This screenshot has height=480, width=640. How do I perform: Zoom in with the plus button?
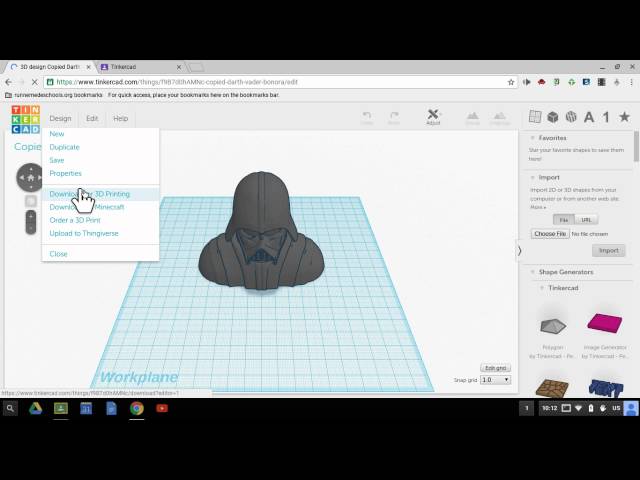point(31,216)
